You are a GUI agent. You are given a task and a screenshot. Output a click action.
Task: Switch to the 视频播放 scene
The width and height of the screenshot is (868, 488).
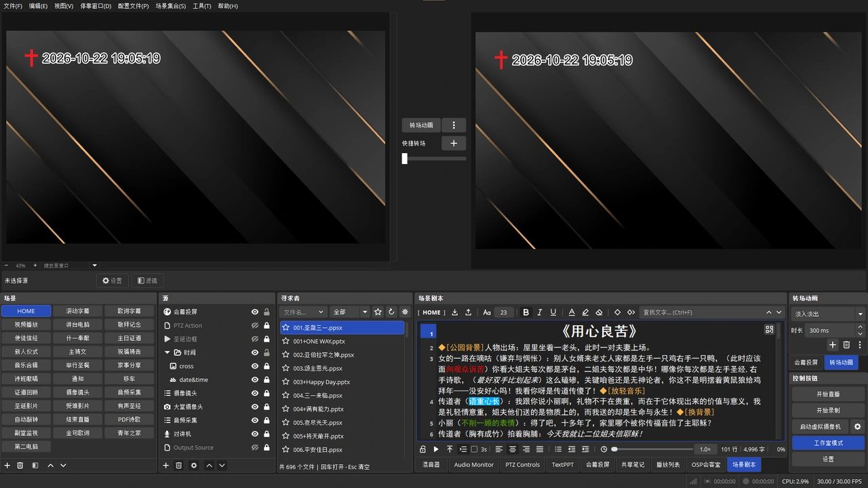26,325
